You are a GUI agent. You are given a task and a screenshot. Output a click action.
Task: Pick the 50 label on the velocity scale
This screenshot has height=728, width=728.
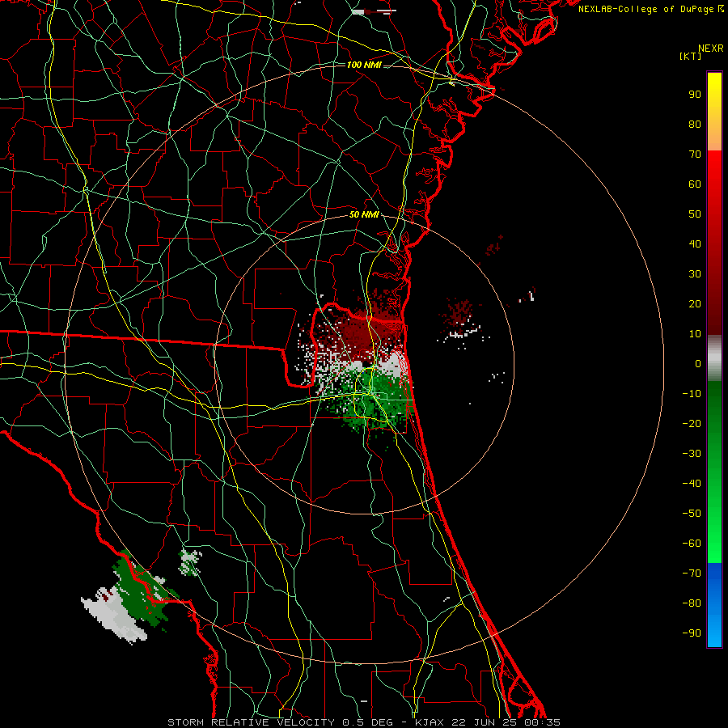tap(695, 214)
